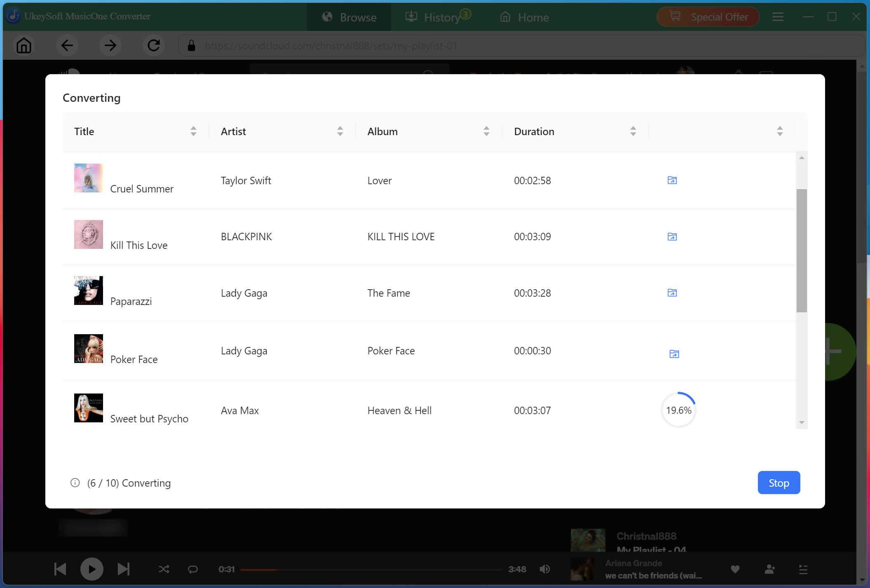Seek in the player progress bar
Screen dimensions: 870x588
pos(371,569)
